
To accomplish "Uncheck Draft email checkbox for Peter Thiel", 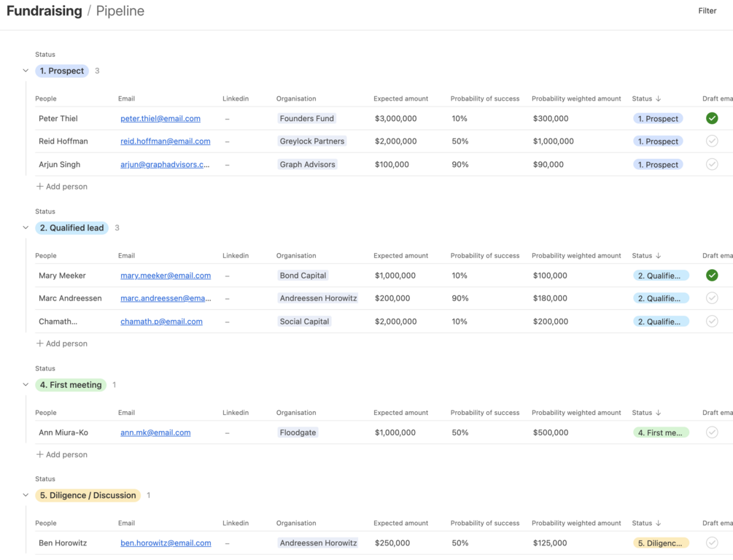I will tap(712, 118).
